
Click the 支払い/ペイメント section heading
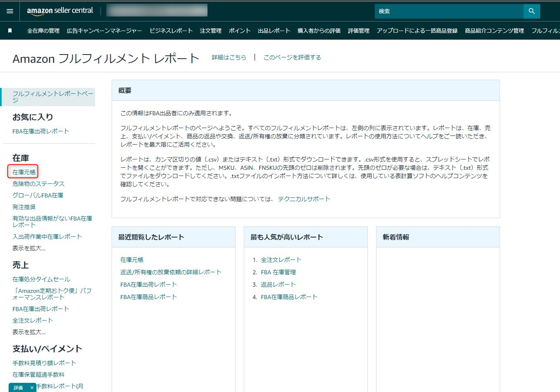(47, 349)
